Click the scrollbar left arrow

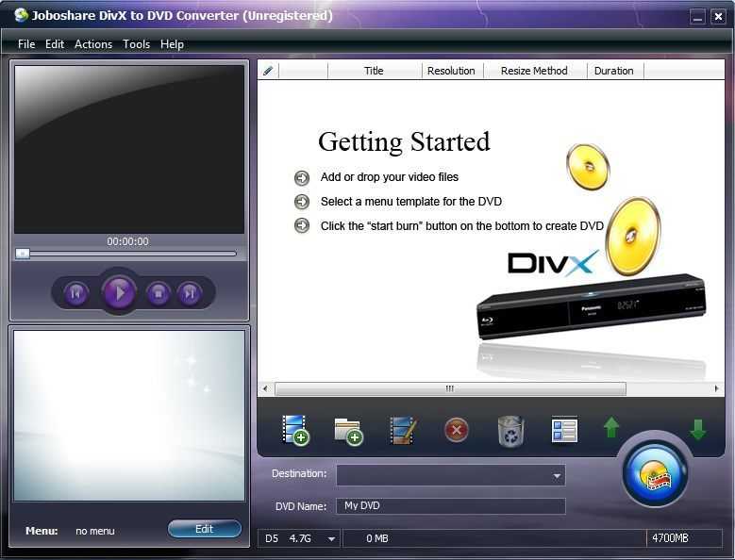(x=265, y=388)
